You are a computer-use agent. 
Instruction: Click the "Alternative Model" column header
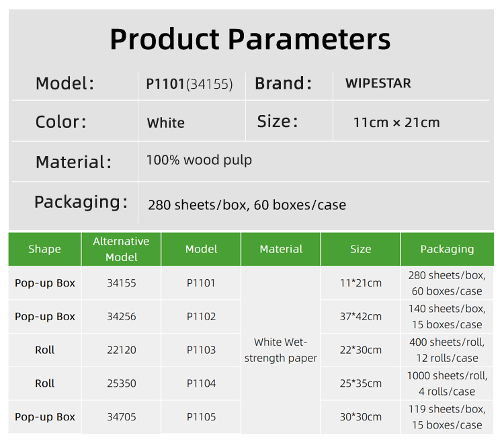(x=121, y=249)
